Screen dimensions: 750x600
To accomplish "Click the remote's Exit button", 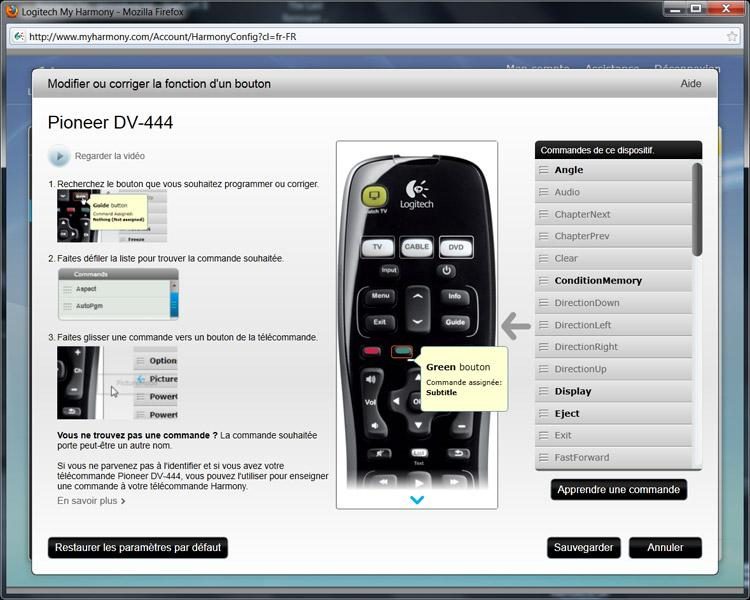I will point(380,322).
